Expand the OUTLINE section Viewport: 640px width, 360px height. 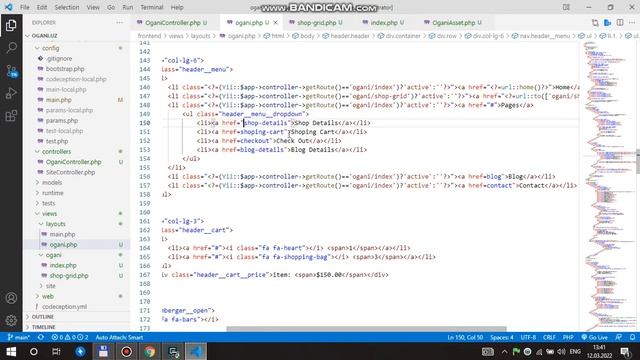point(42,317)
